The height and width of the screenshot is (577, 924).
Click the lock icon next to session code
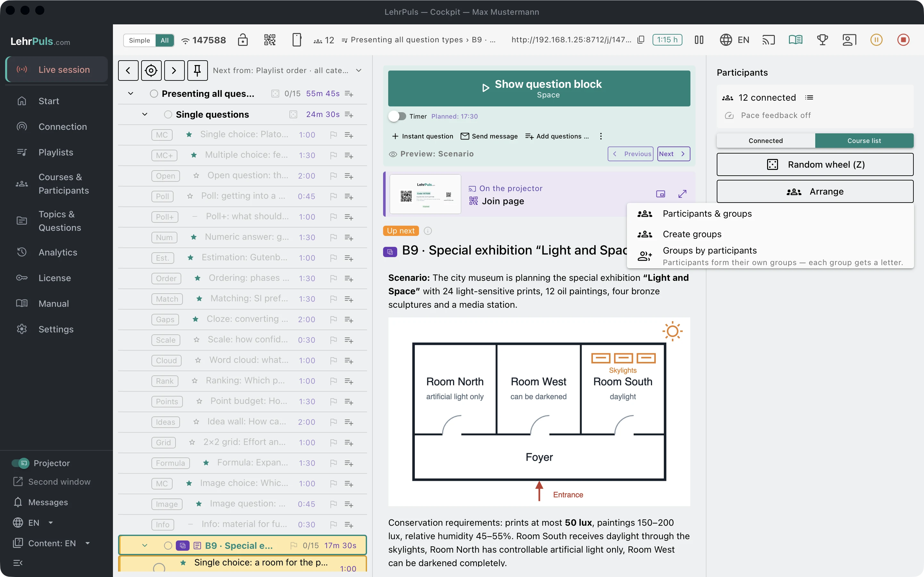(243, 40)
